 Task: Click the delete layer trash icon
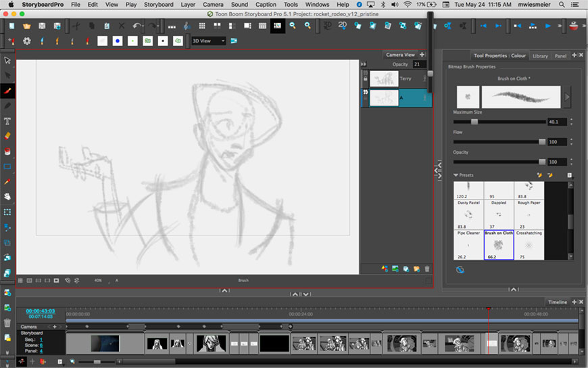tap(426, 269)
